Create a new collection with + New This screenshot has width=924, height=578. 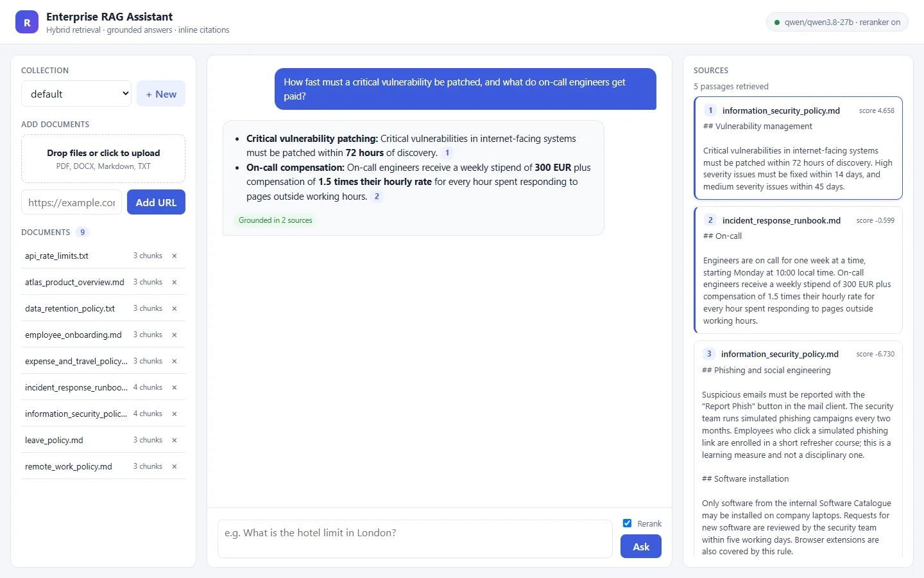click(x=161, y=94)
